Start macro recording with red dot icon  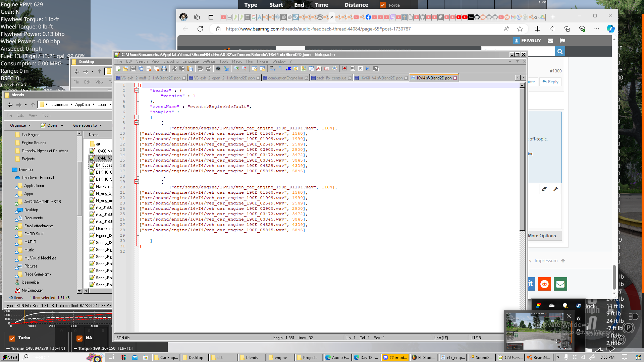point(344,68)
